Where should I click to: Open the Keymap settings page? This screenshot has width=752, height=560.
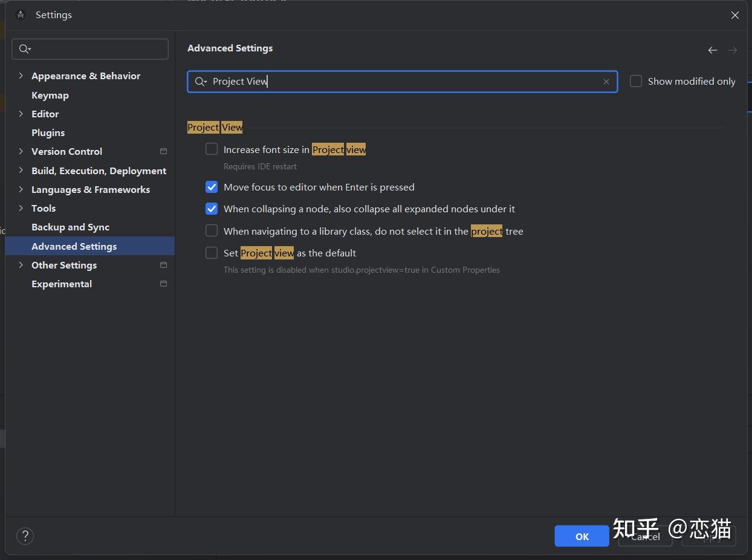click(50, 95)
